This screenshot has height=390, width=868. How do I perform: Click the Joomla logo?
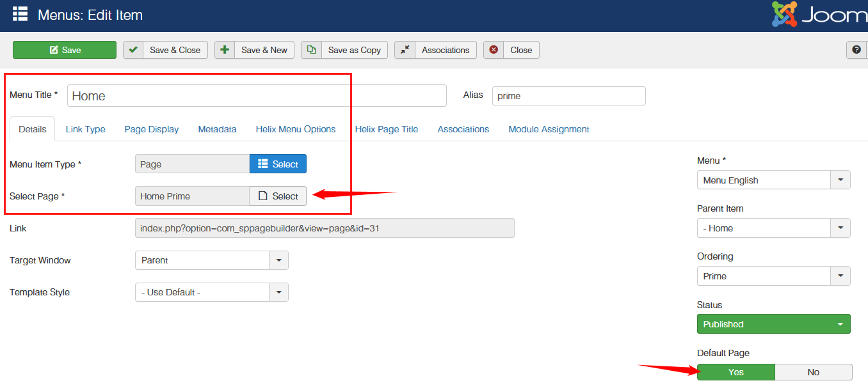click(819, 15)
